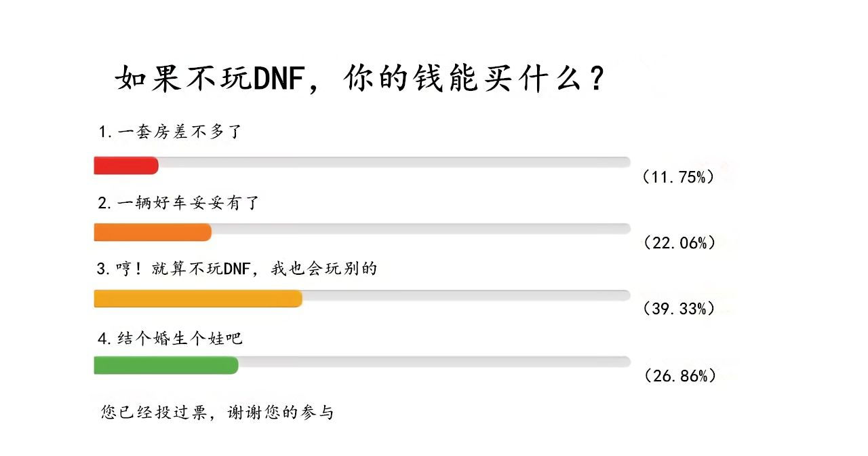Select option 3 哼！就算不玩DNF
The image size is (868, 456).
(x=237, y=269)
